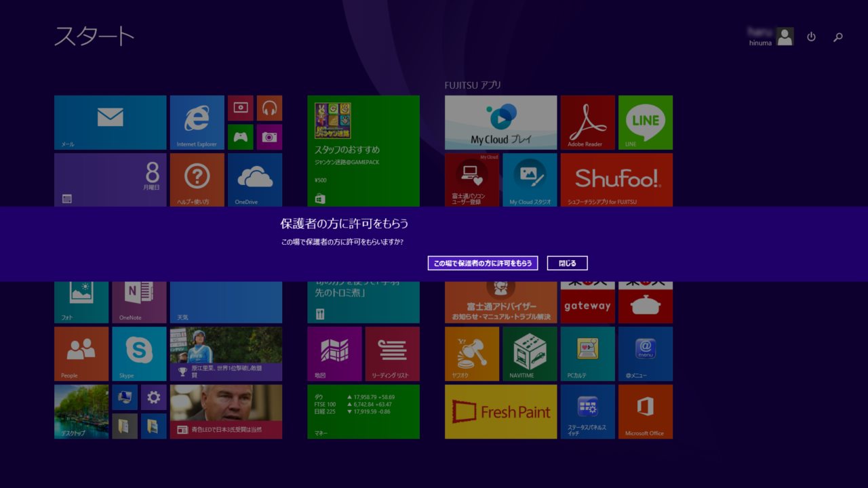This screenshot has width=868, height=488.
Task: Open the Adobe Reader tile
Action: [x=587, y=122]
